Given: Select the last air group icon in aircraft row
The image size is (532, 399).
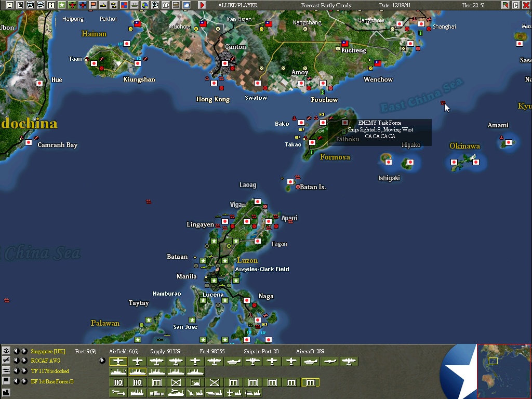Looking at the screenshot, I should tap(349, 362).
